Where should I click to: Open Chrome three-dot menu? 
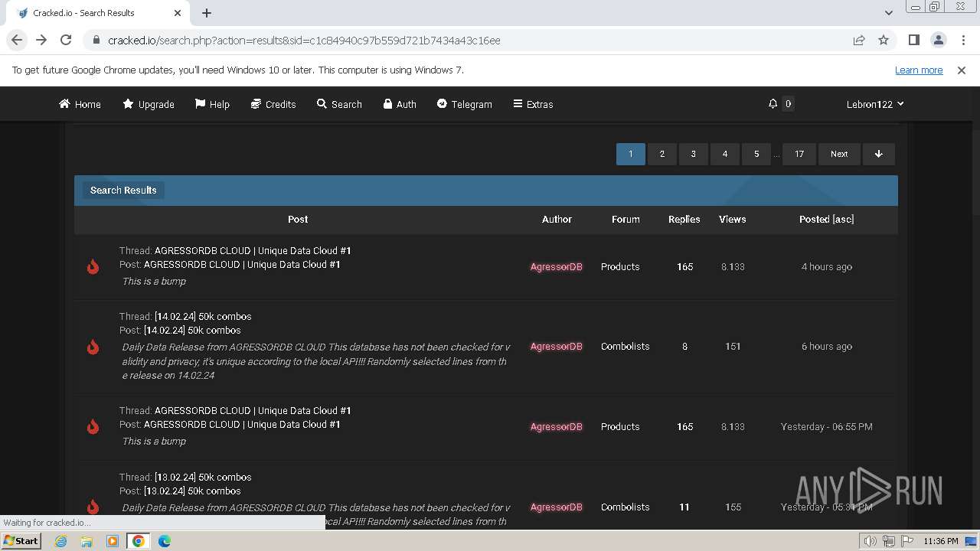click(x=962, y=40)
